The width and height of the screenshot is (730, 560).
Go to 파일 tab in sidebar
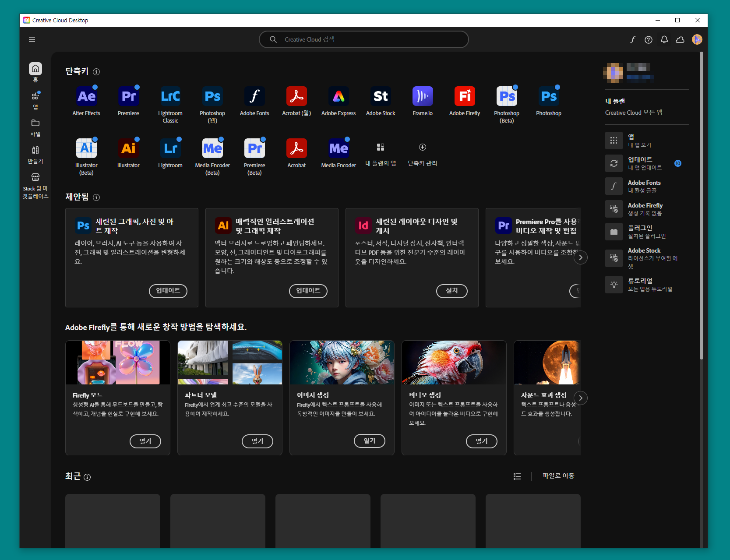click(x=35, y=127)
